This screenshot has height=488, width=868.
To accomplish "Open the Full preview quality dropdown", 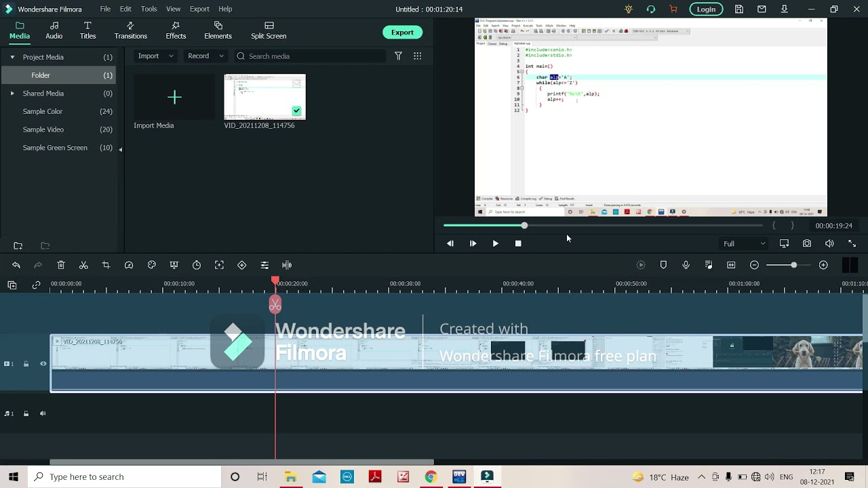I will pyautogui.click(x=744, y=243).
